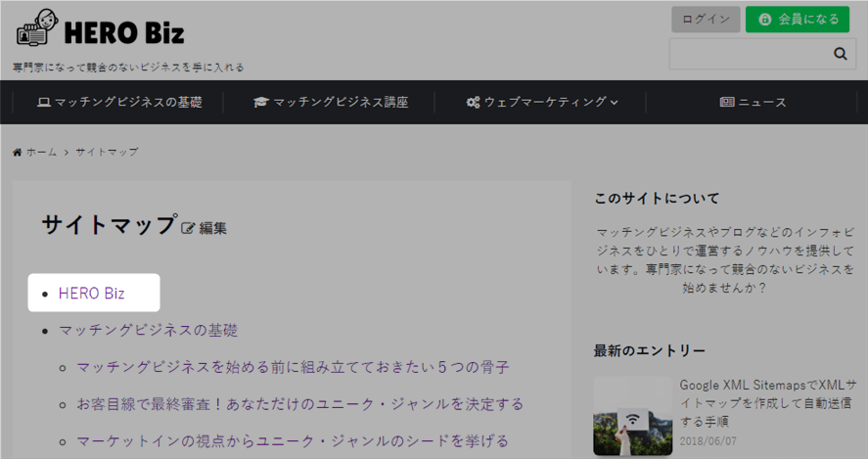Click the graduation cap icon in navigation
The width and height of the screenshot is (868, 459).
[x=260, y=103]
